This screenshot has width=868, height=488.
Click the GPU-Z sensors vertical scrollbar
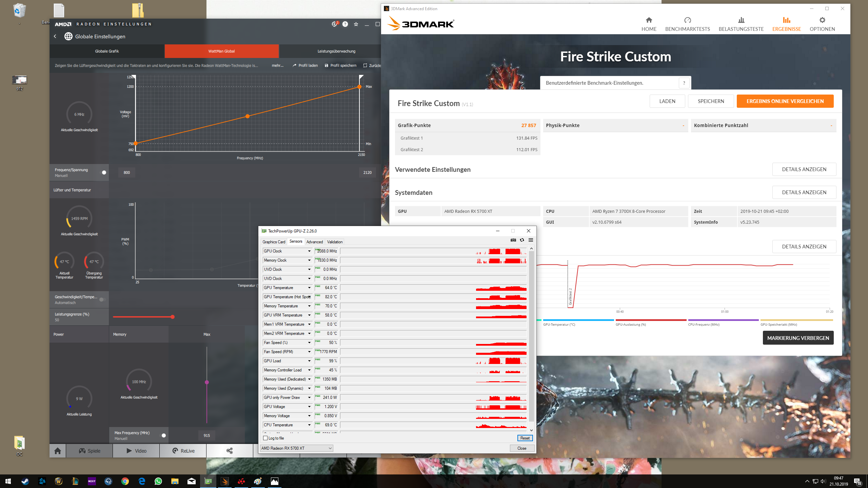coord(531,337)
